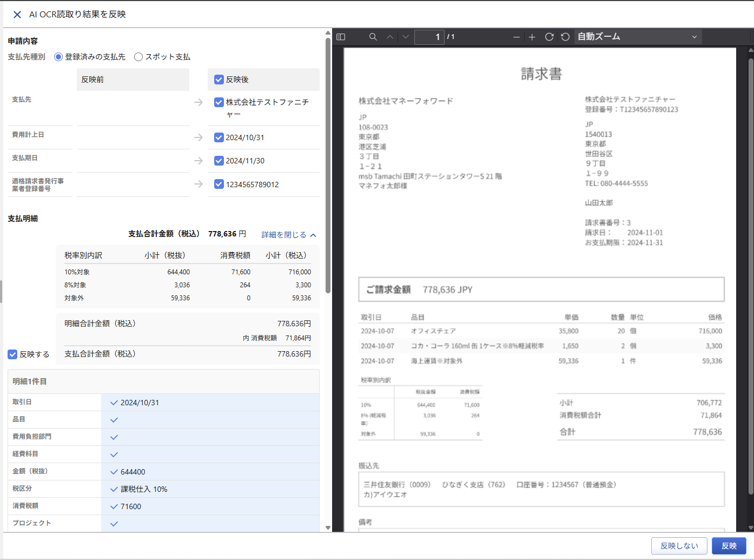Collapse details via 詳細を閉じる
This screenshot has width=754, height=560.
click(288, 235)
